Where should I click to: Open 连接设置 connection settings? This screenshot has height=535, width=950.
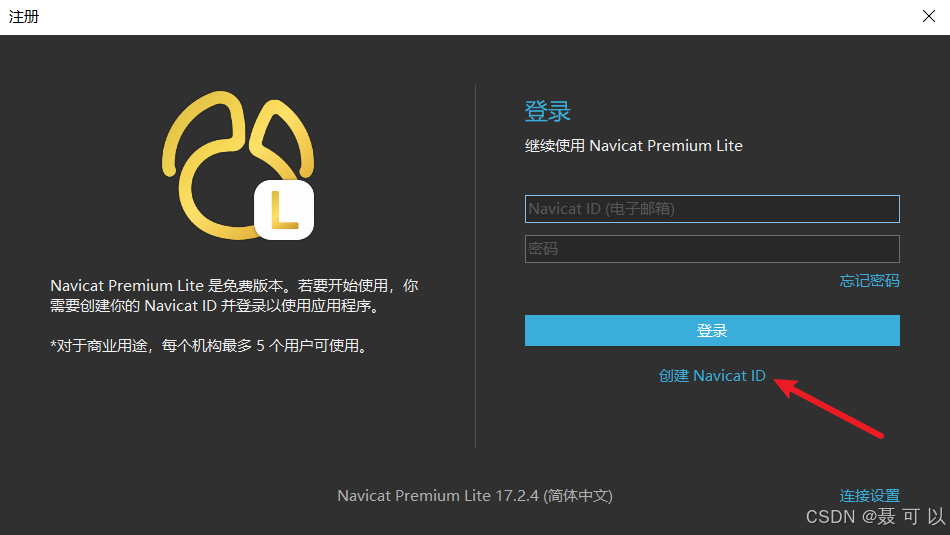click(869, 495)
